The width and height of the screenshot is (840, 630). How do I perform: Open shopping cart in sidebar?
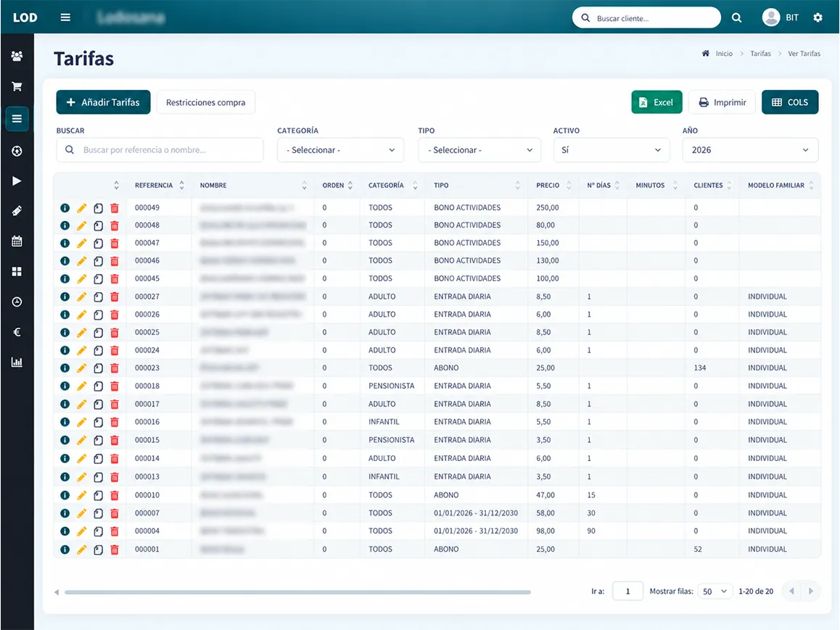[17, 86]
